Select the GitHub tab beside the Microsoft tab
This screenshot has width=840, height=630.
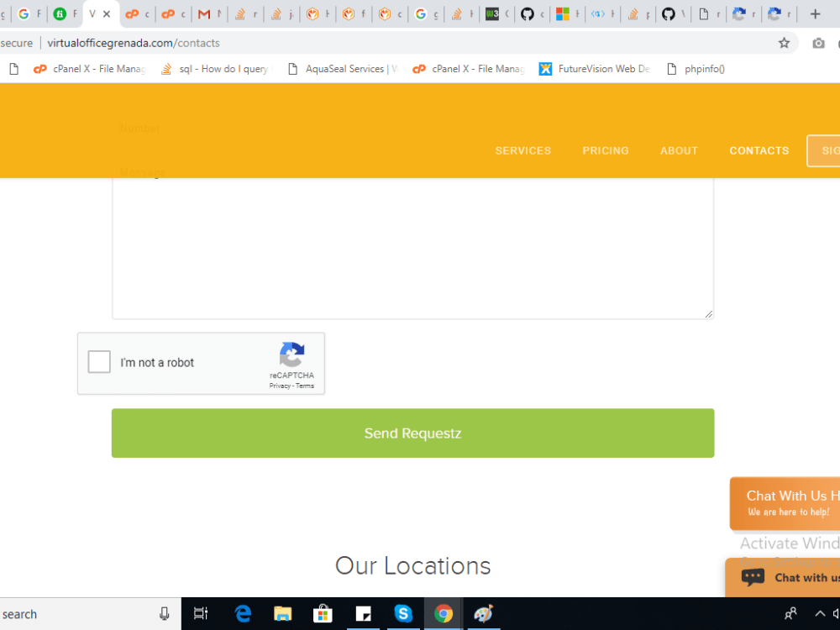tap(528, 14)
